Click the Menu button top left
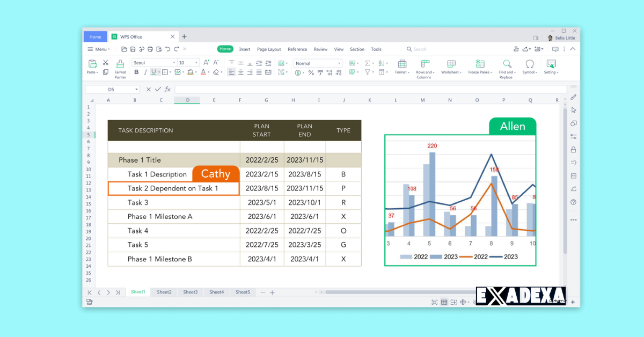 [99, 49]
